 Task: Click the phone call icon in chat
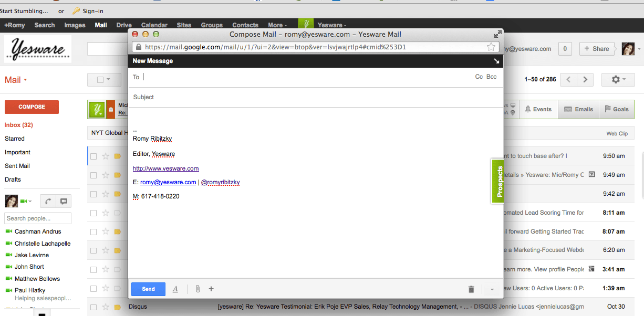(48, 201)
